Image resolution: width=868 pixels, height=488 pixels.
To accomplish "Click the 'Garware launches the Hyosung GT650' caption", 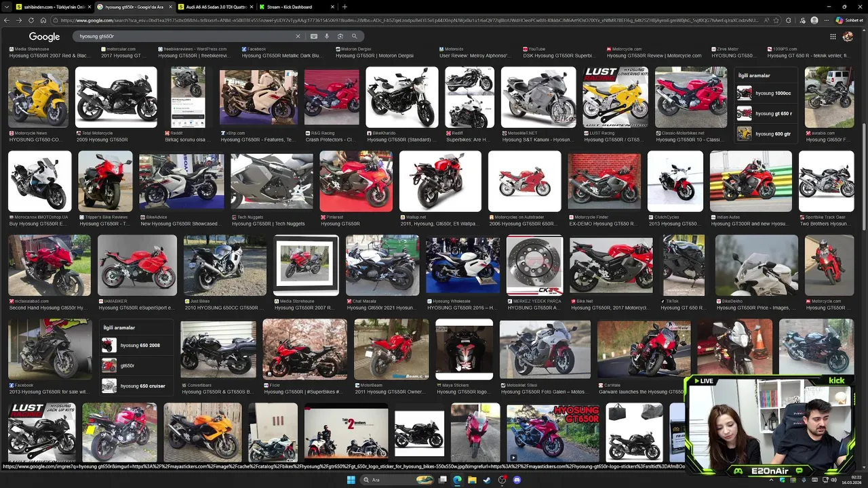I will 642,392.
